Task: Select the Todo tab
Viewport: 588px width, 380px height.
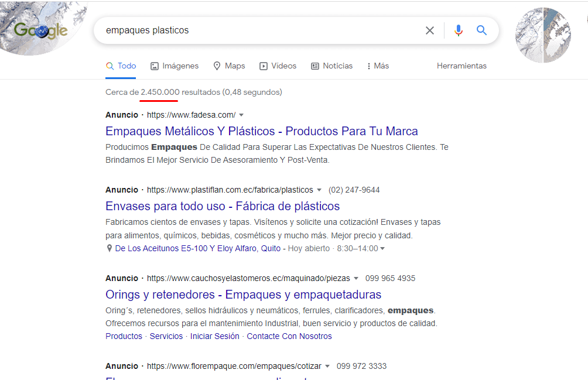Action: click(121, 66)
